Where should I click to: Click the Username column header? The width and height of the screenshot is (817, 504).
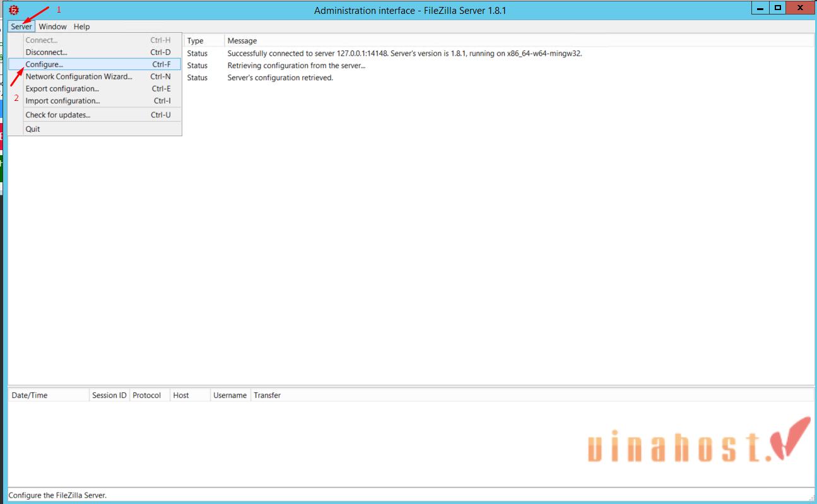click(230, 395)
